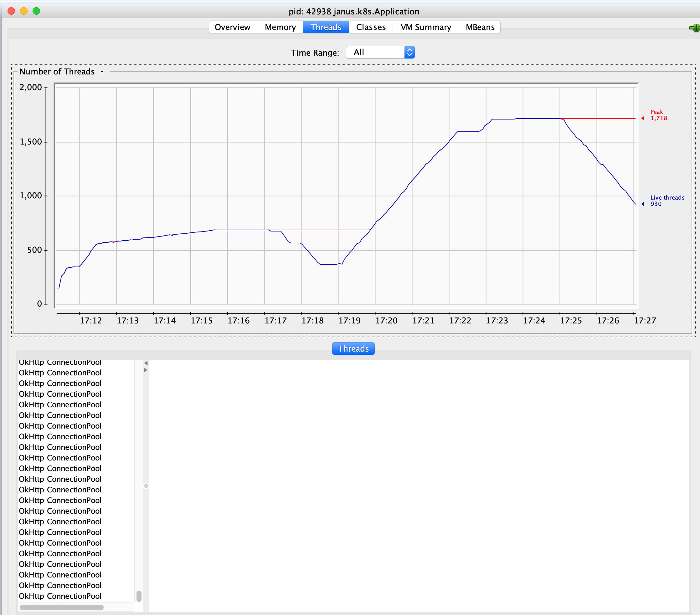Viewport: 700px width, 615px height.
Task: Click the thread list horizontal scrollbar thumb
Action: (62, 607)
